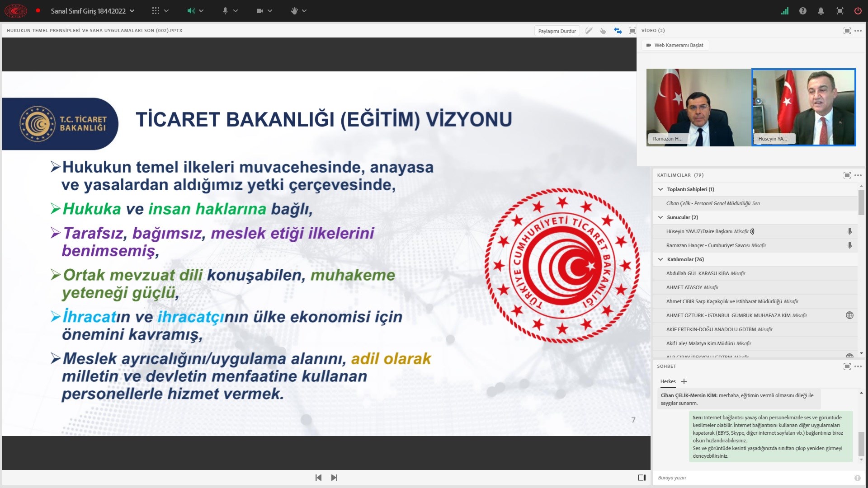Click the chat info icon near input
Screen dimensions: 868x488
click(x=858, y=478)
